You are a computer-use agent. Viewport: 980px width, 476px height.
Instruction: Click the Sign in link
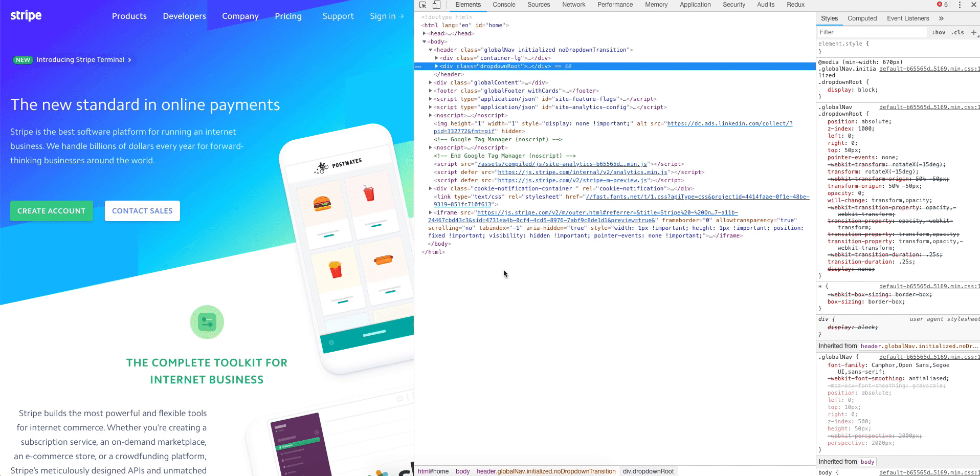387,16
